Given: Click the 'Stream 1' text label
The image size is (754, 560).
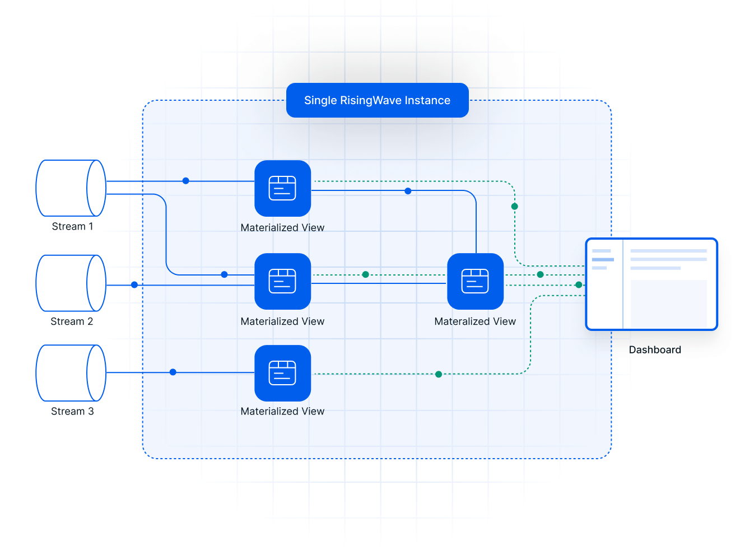Looking at the screenshot, I should [72, 227].
